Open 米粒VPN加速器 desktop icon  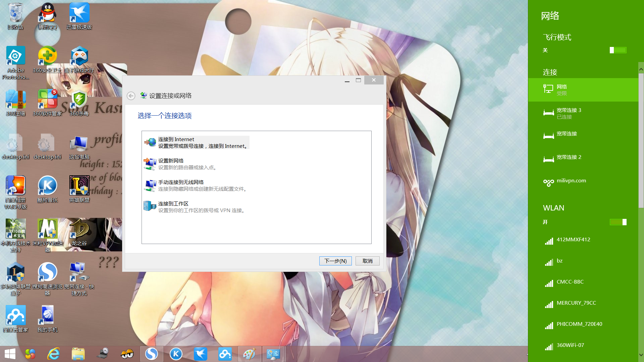(x=47, y=236)
